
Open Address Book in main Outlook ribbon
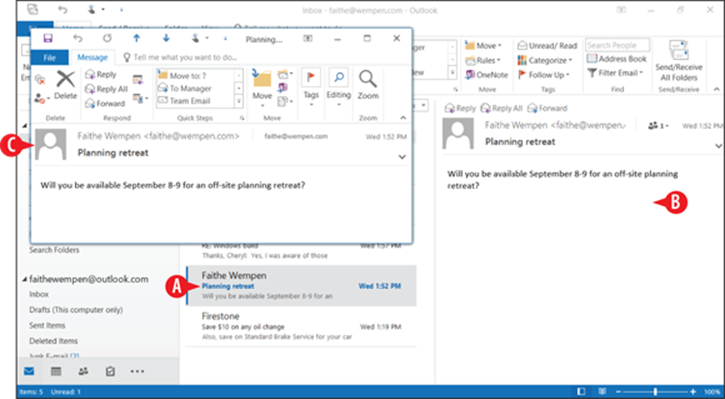point(617,59)
